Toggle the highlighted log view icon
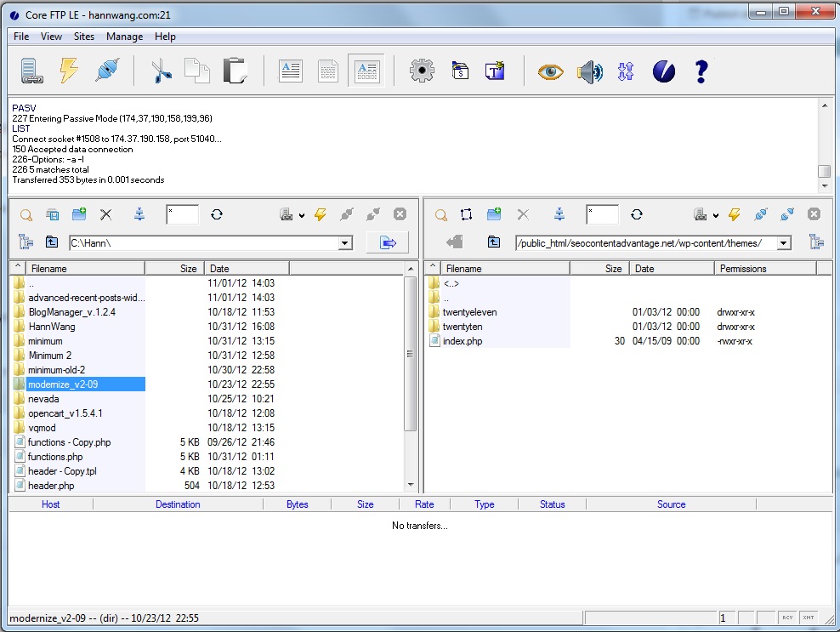 pyautogui.click(x=366, y=71)
